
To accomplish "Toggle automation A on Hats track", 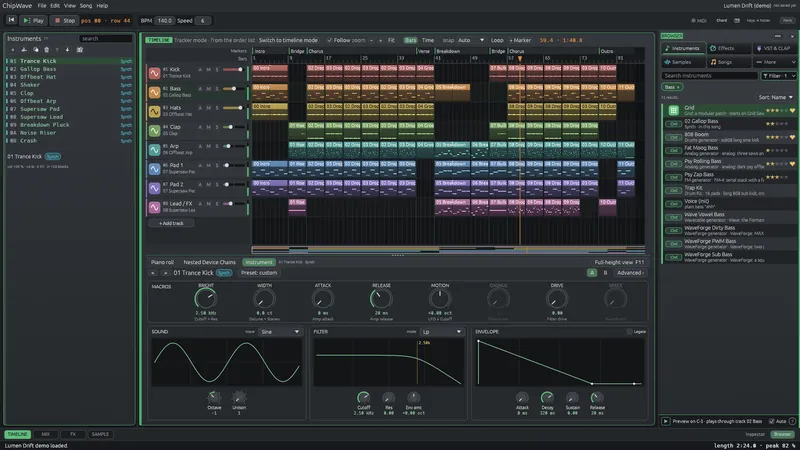I will 200,108.
